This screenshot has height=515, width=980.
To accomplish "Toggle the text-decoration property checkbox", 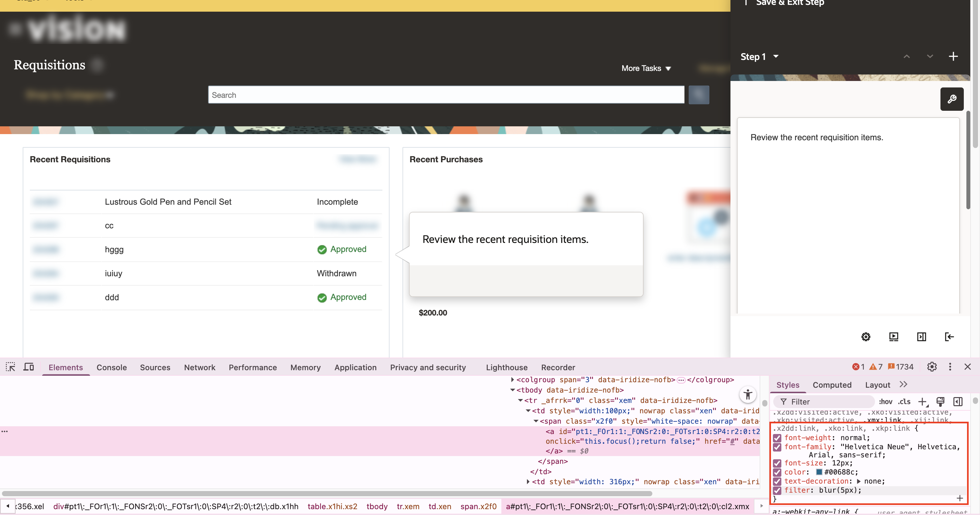I will (x=777, y=481).
